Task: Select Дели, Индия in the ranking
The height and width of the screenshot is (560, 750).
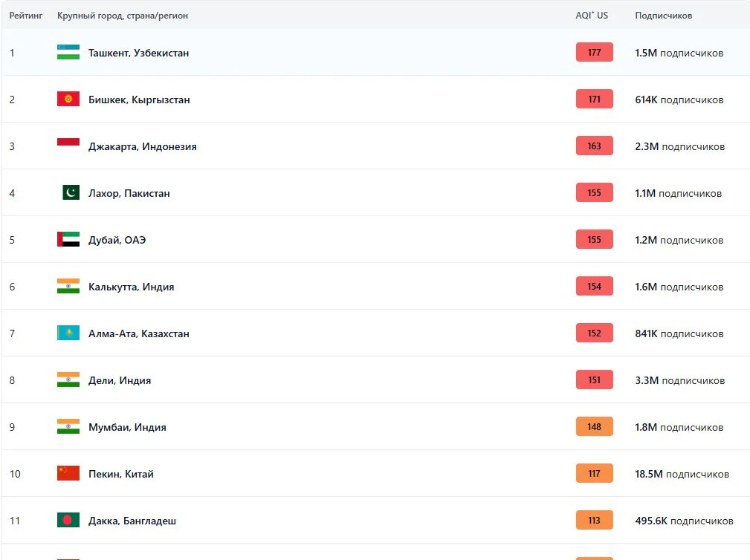Action: tap(120, 381)
